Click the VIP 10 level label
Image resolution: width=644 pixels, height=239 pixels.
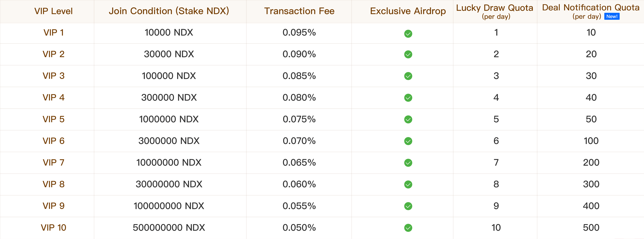click(x=53, y=228)
